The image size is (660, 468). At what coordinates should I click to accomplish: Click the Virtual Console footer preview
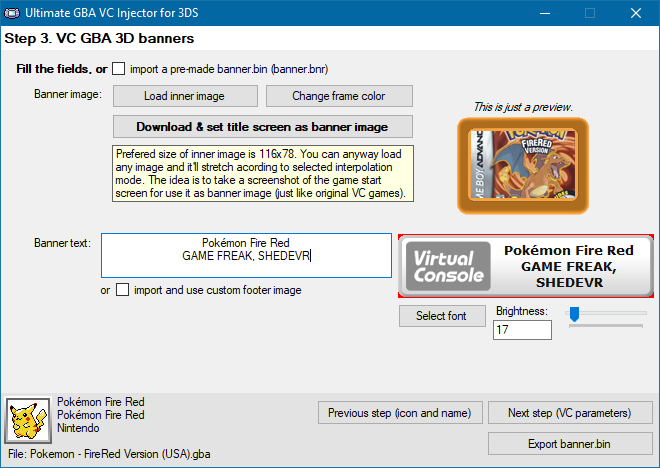(x=526, y=266)
